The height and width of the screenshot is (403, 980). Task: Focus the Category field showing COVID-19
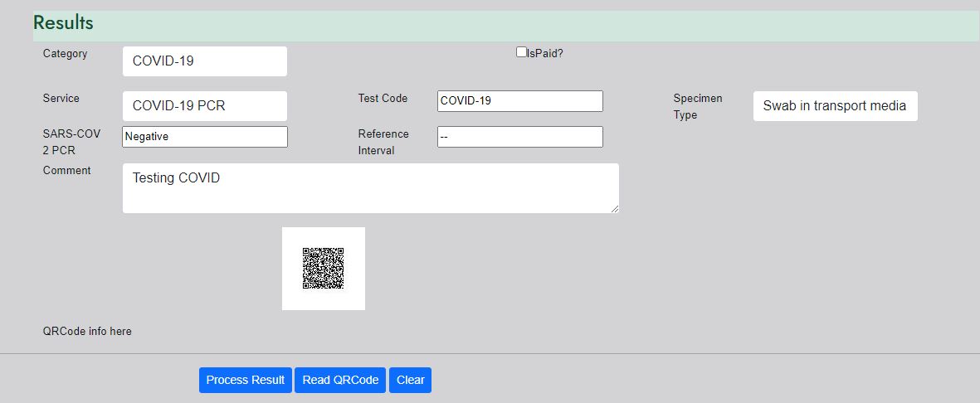coord(205,61)
